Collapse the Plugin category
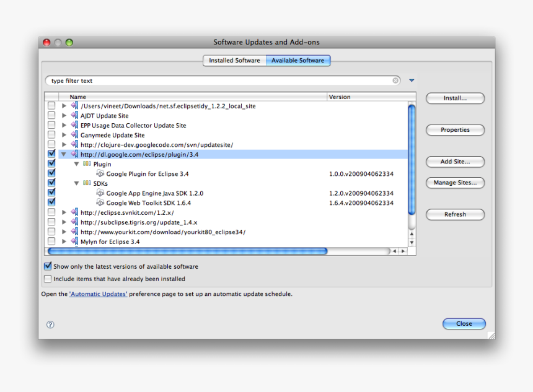Screen dimensions: 533x392 coord(76,163)
